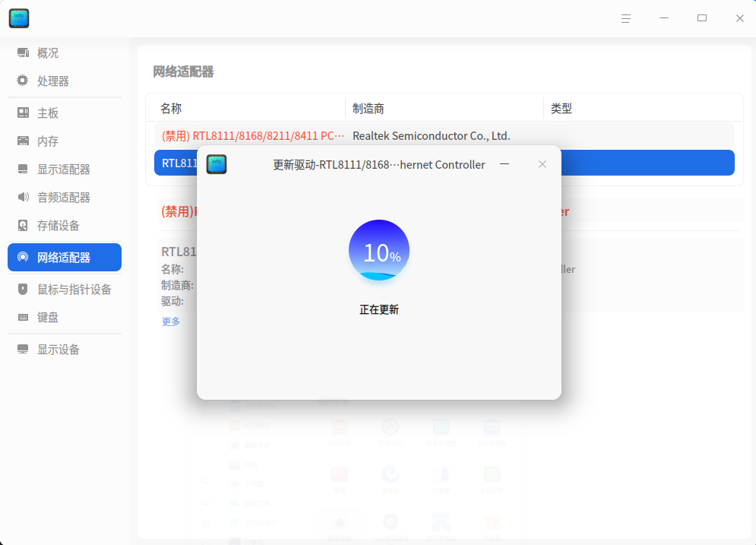Viewport: 756px width, 545px height.
Task: Select 处理器 in the sidebar
Action: [x=65, y=81]
